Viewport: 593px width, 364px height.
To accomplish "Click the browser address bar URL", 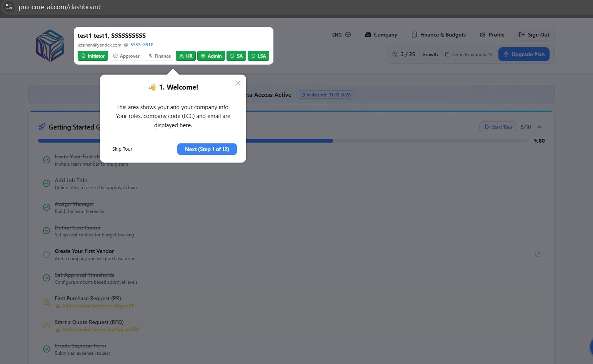I will pos(60,7).
